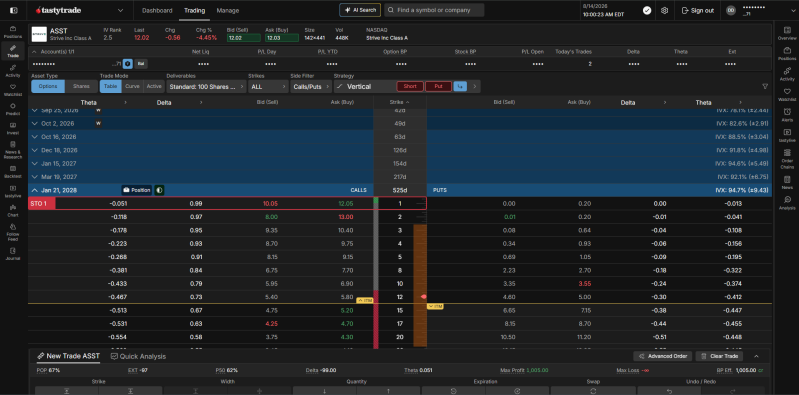Open the Backtest tool in left sidebar
This screenshot has width=799, height=395.
(13, 171)
